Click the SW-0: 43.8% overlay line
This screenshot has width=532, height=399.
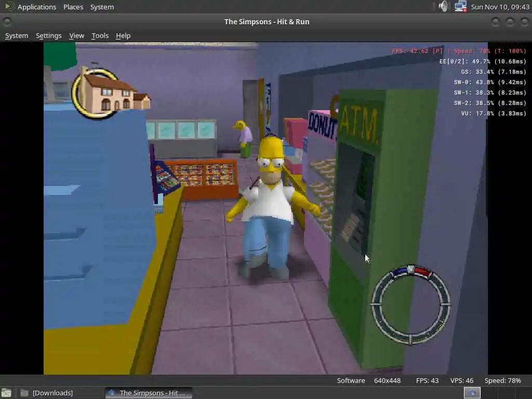pyautogui.click(x=490, y=82)
